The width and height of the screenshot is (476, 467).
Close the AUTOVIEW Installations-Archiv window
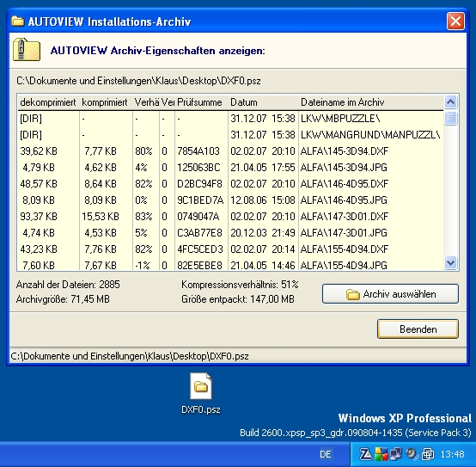tap(455, 21)
